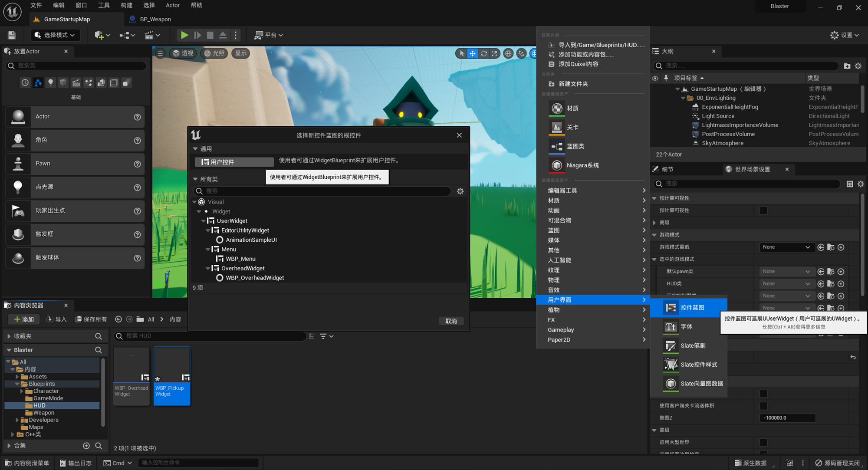
Task: Open class filter settings gear in dialog
Action: click(x=460, y=191)
